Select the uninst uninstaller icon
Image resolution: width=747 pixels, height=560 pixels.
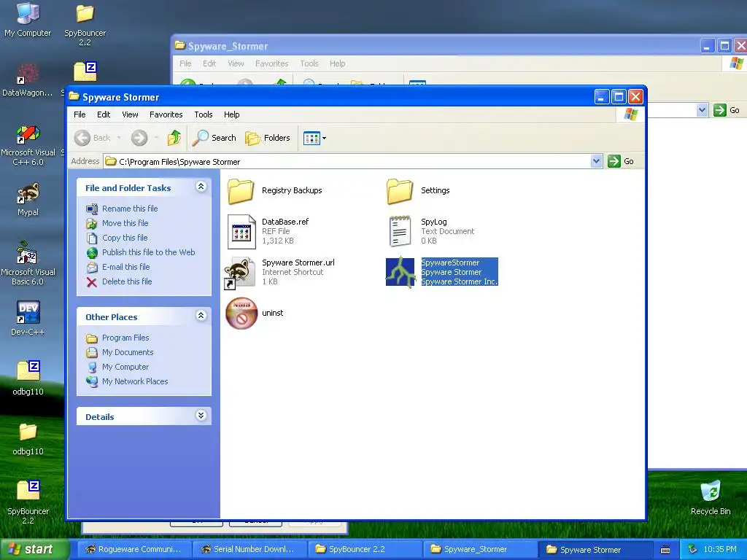[x=241, y=314]
